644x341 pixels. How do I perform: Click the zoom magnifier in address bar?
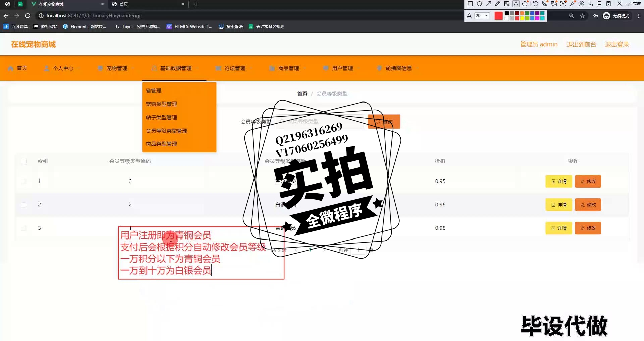point(571,16)
